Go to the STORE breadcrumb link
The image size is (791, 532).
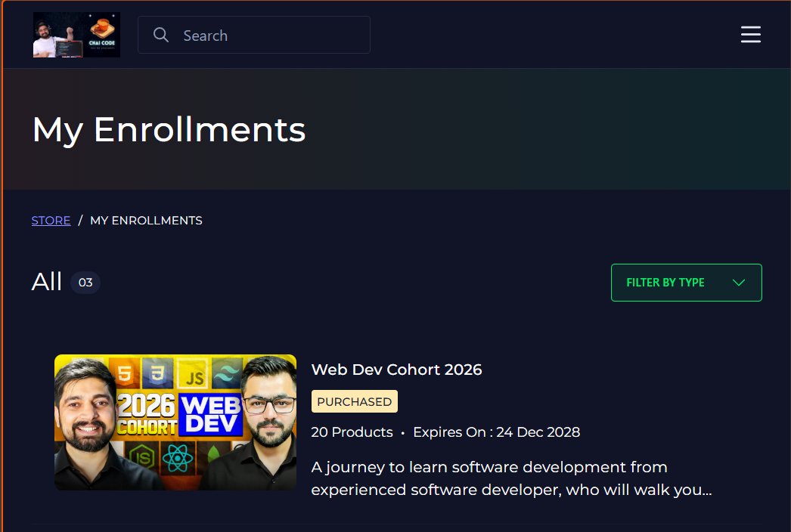tap(51, 221)
